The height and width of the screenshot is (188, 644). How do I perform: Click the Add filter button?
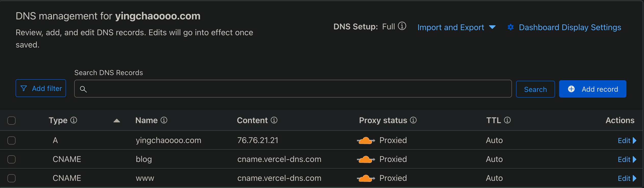[x=41, y=88]
